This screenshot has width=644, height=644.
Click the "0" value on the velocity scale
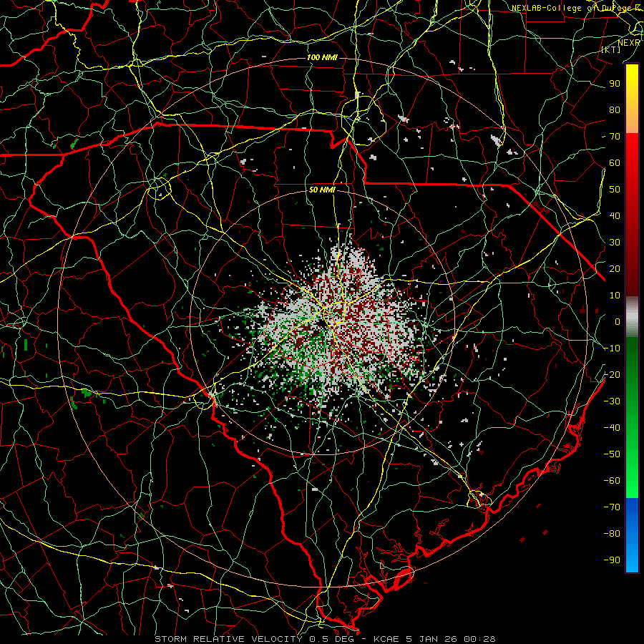(x=618, y=322)
